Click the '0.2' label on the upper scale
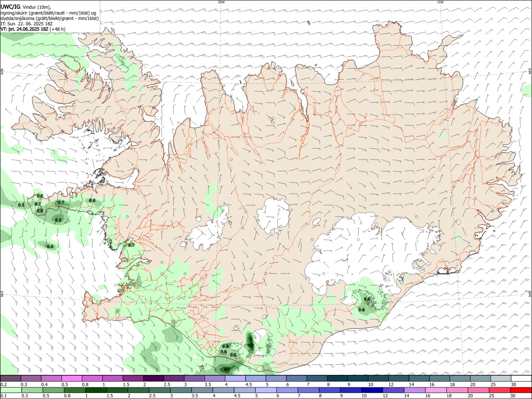The image size is (532, 399). coord(3,384)
